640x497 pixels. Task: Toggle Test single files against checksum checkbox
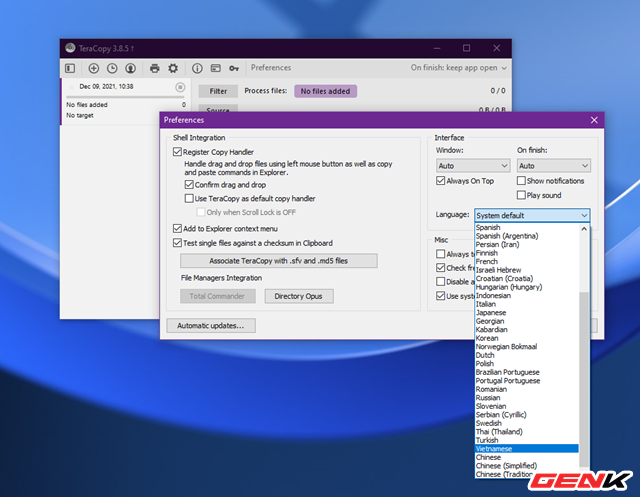(177, 243)
